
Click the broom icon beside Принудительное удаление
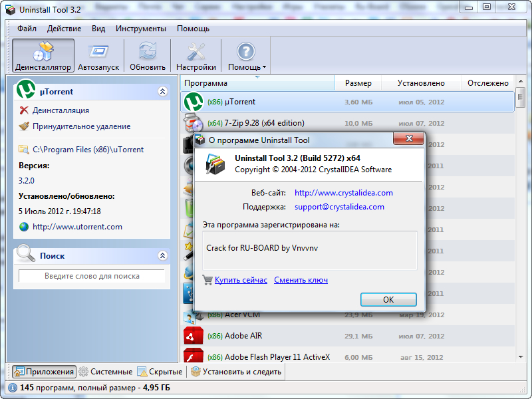24,126
